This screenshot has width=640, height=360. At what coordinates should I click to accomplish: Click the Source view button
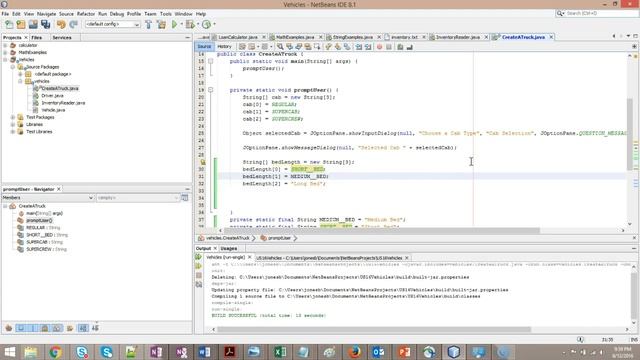coord(204,47)
